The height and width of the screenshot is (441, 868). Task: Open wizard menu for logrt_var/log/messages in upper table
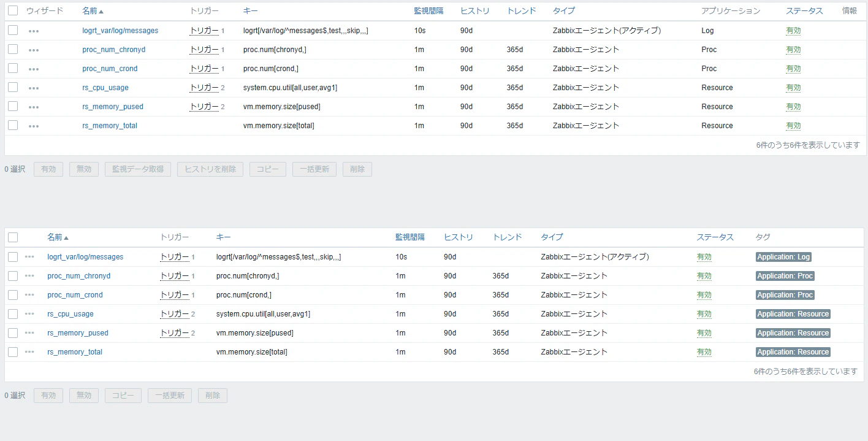tap(34, 31)
